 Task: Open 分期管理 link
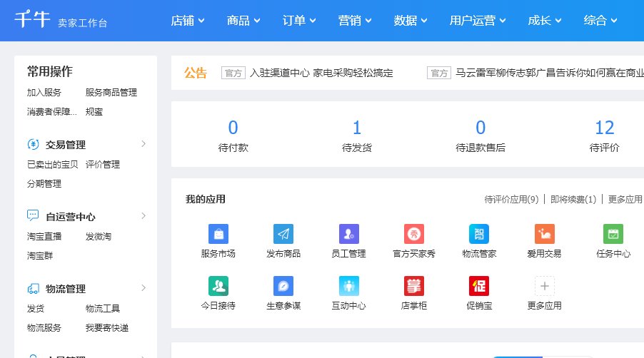[x=44, y=184]
